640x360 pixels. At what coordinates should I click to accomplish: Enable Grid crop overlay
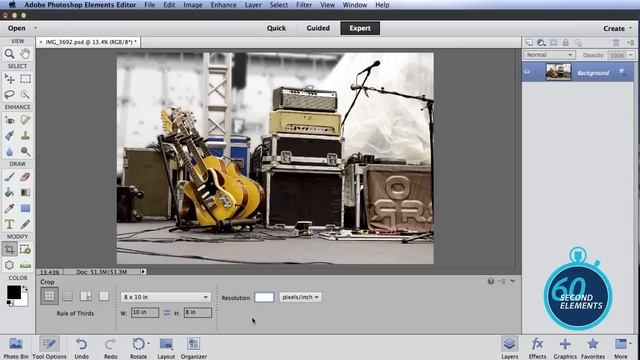click(x=68, y=296)
